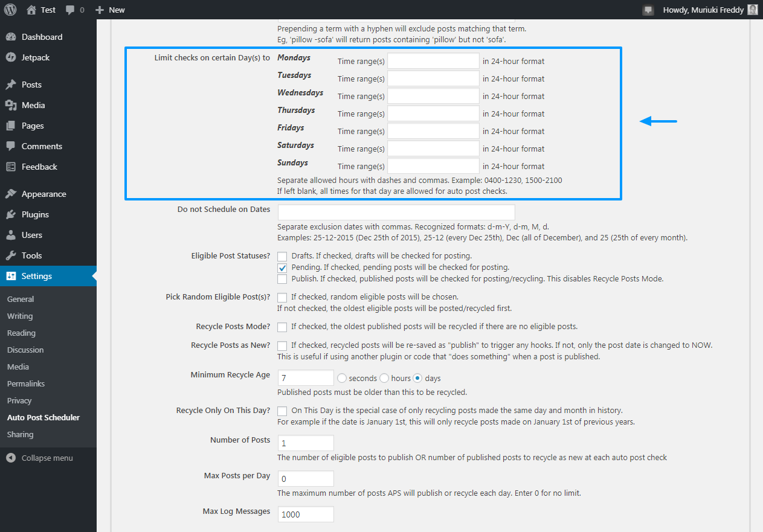Open the General settings submenu
763x532 pixels.
21,299
